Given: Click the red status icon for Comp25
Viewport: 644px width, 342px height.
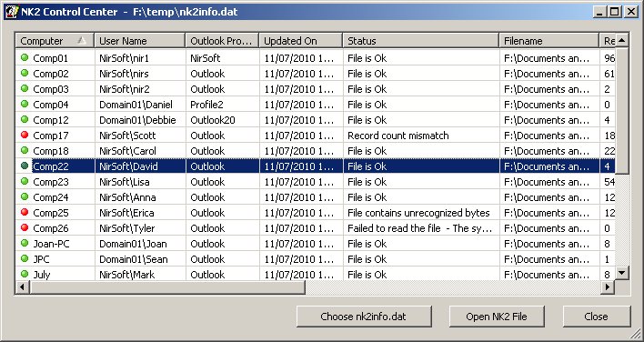Looking at the screenshot, I should click(x=25, y=212).
